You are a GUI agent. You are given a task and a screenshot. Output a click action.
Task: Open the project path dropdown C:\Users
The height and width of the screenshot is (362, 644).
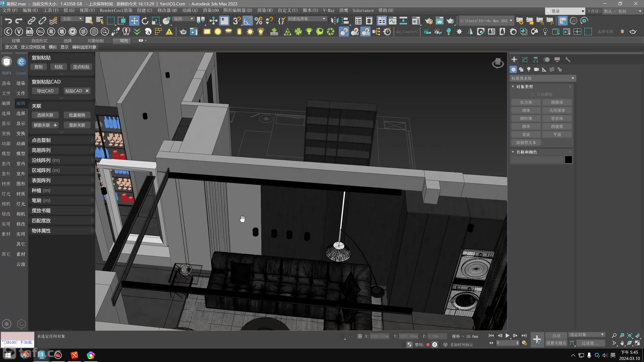(x=486, y=21)
